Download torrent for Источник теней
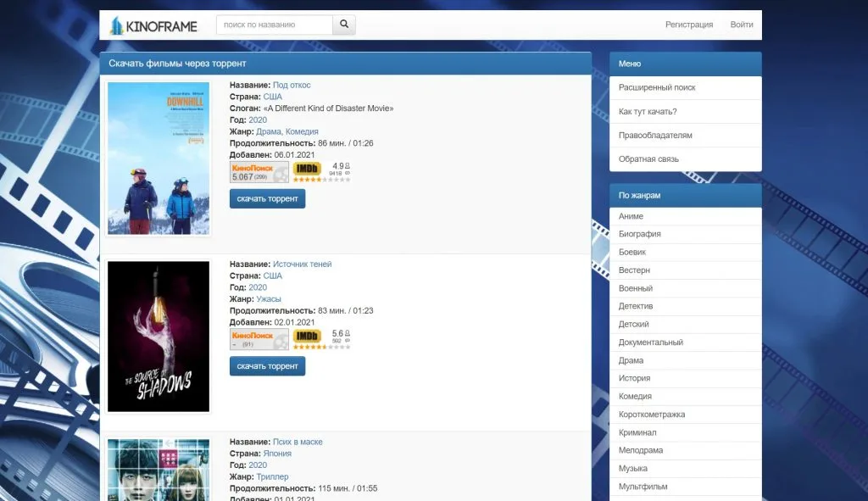 point(267,366)
